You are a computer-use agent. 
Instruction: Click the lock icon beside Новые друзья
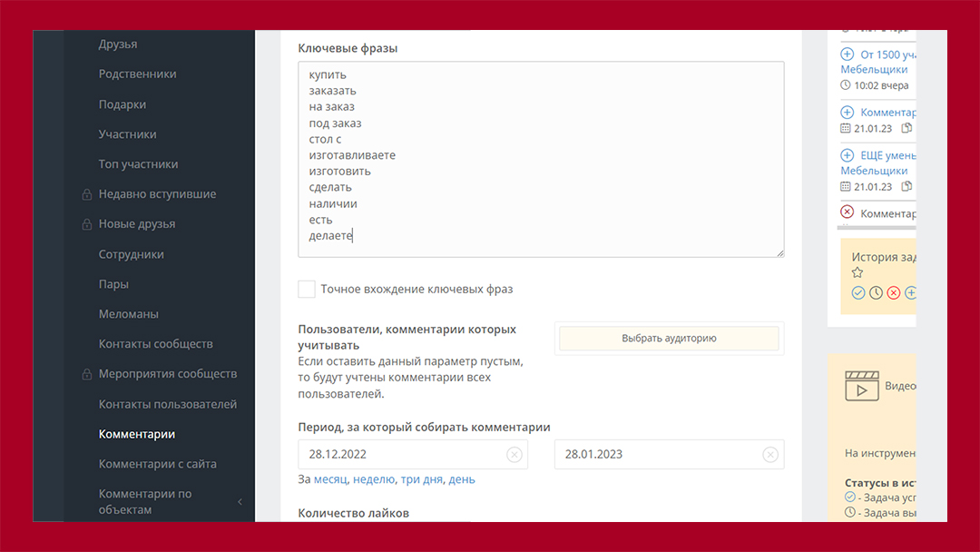(87, 224)
